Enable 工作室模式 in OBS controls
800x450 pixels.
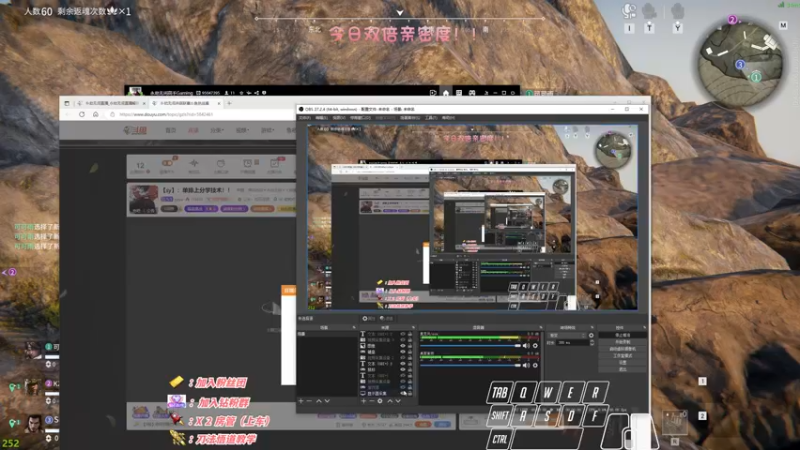point(622,356)
